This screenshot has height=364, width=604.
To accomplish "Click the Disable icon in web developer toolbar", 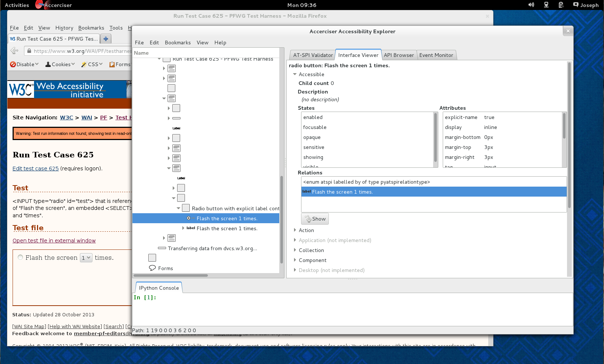I will tap(13, 64).
